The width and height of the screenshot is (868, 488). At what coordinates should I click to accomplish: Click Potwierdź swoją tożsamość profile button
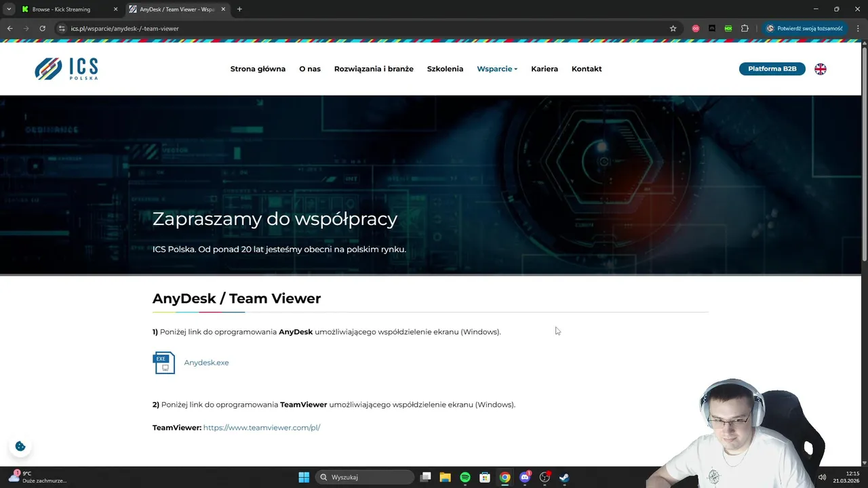pyautogui.click(x=805, y=28)
